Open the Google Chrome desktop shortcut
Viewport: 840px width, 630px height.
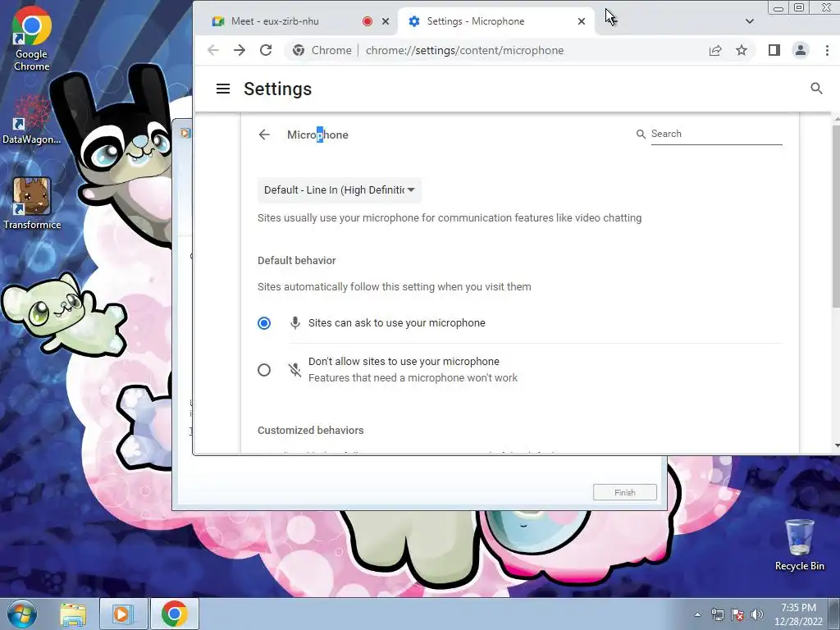[x=32, y=39]
